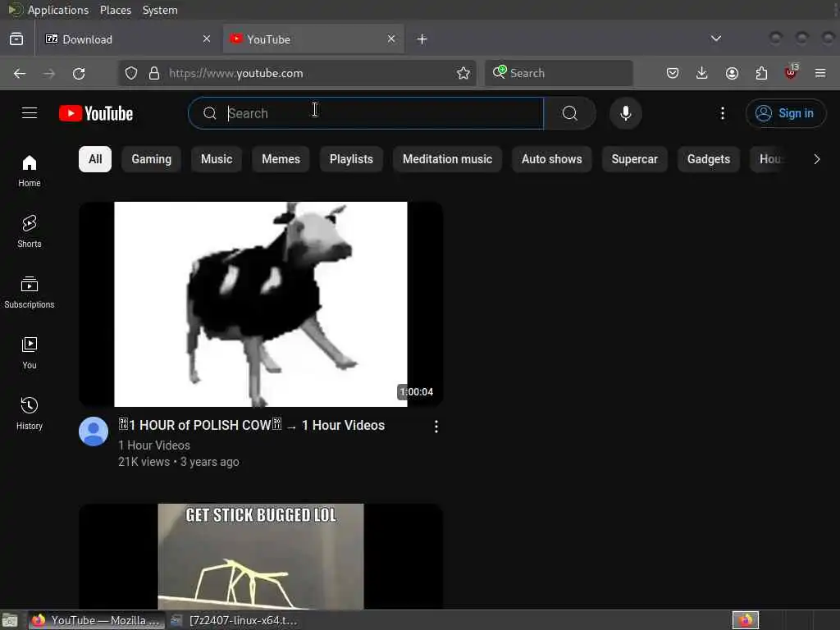Open Firefox View icon

[16, 39]
